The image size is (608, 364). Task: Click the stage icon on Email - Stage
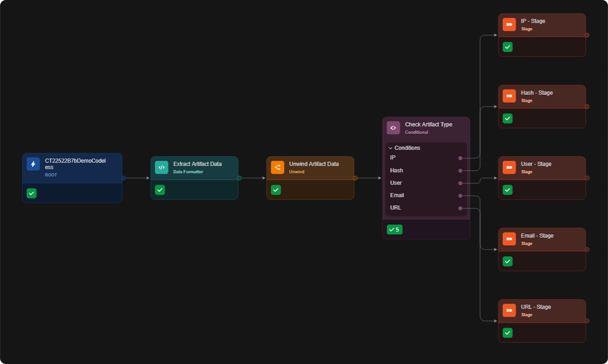click(x=509, y=239)
